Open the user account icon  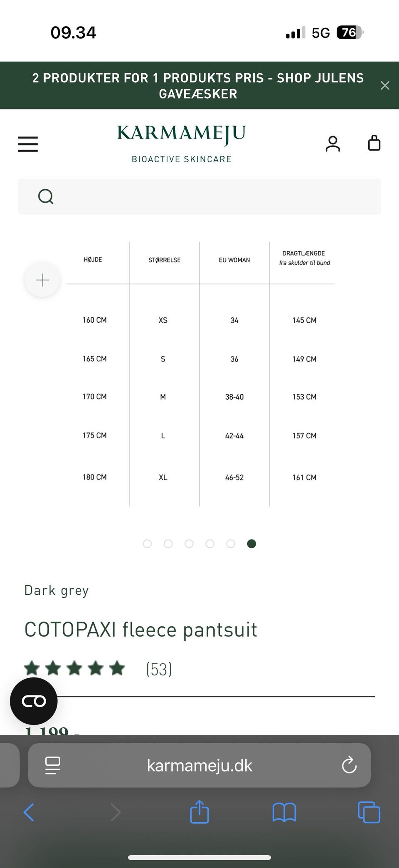pos(332,144)
